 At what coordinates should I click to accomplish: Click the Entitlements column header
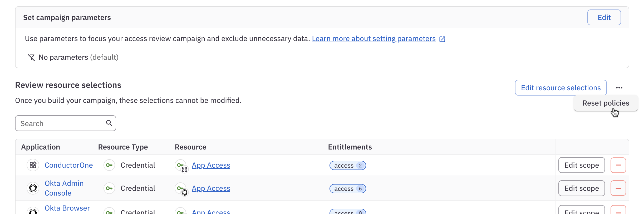pos(350,147)
